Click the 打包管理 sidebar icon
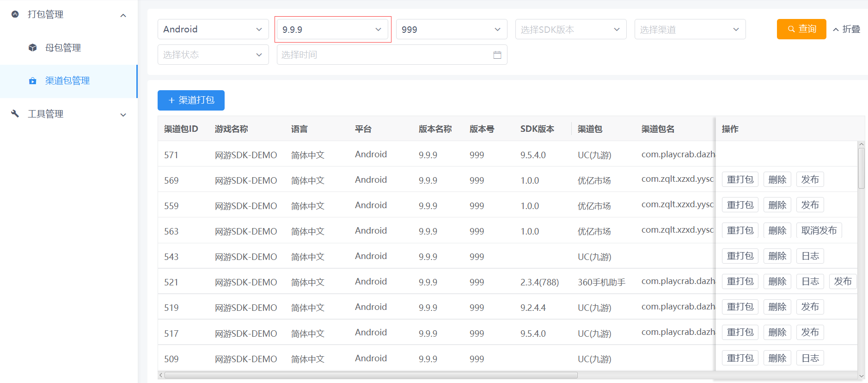The height and width of the screenshot is (383, 868). coord(15,14)
